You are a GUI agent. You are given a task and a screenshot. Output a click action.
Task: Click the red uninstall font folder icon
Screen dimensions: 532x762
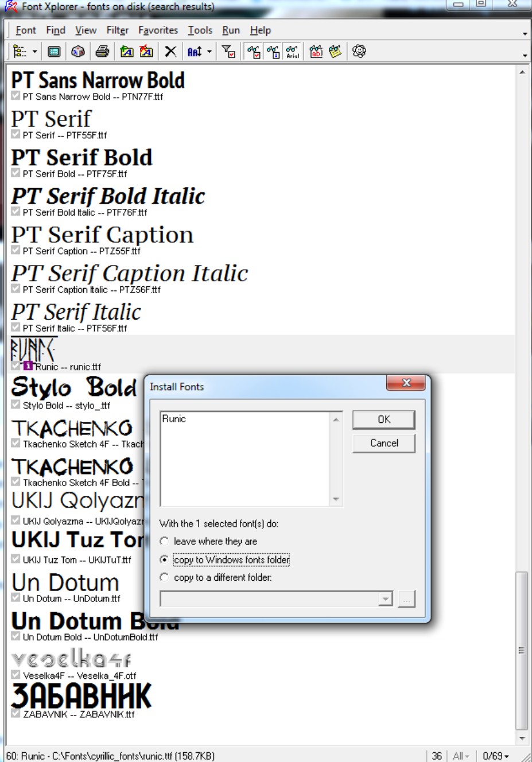[x=147, y=52]
